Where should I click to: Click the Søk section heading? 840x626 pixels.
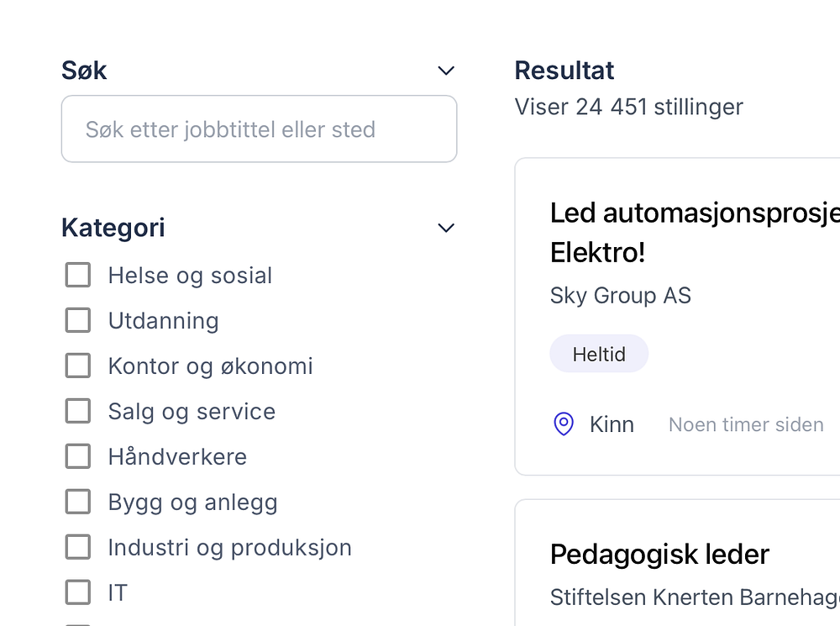click(84, 71)
